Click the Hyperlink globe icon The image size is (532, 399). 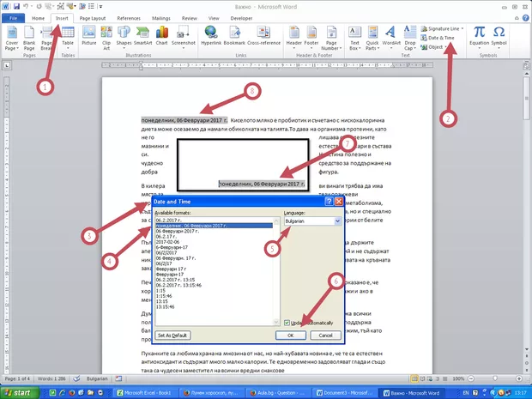tap(211, 33)
